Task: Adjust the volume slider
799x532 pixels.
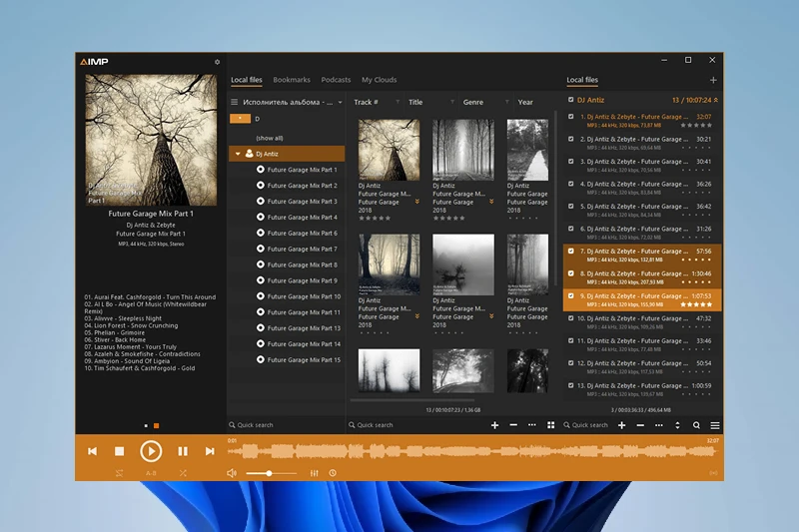Action: click(x=271, y=473)
